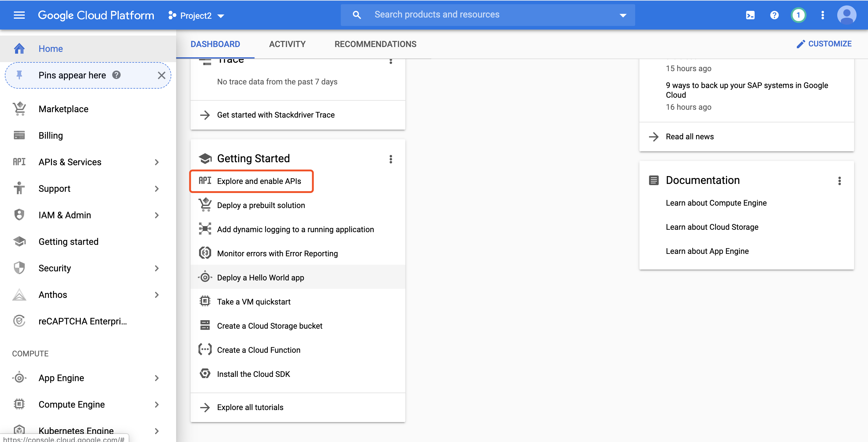Open the Project2 project selector dropdown
The height and width of the screenshot is (442, 868).
pyautogui.click(x=196, y=15)
